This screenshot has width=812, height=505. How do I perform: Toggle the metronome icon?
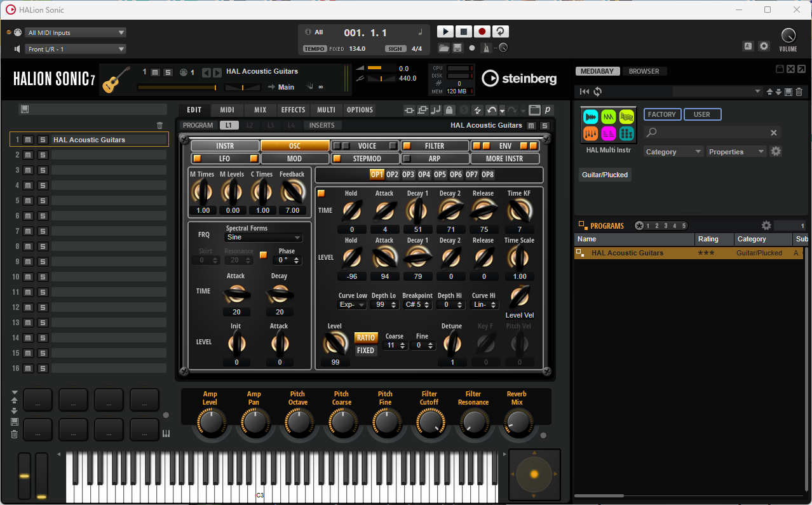click(x=486, y=48)
